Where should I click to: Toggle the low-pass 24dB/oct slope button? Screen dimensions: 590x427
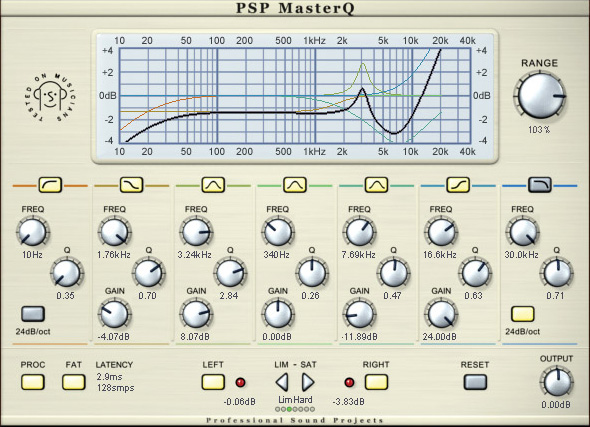click(x=523, y=314)
